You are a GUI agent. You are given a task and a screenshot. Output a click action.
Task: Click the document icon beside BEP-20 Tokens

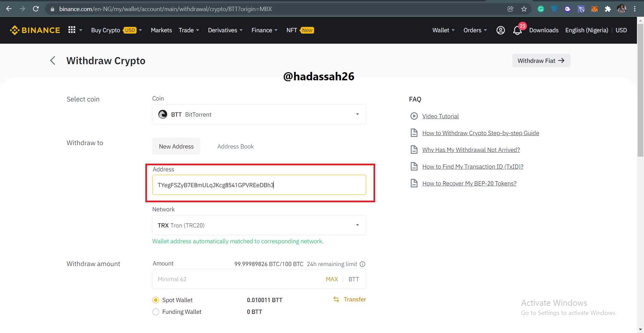414,183
